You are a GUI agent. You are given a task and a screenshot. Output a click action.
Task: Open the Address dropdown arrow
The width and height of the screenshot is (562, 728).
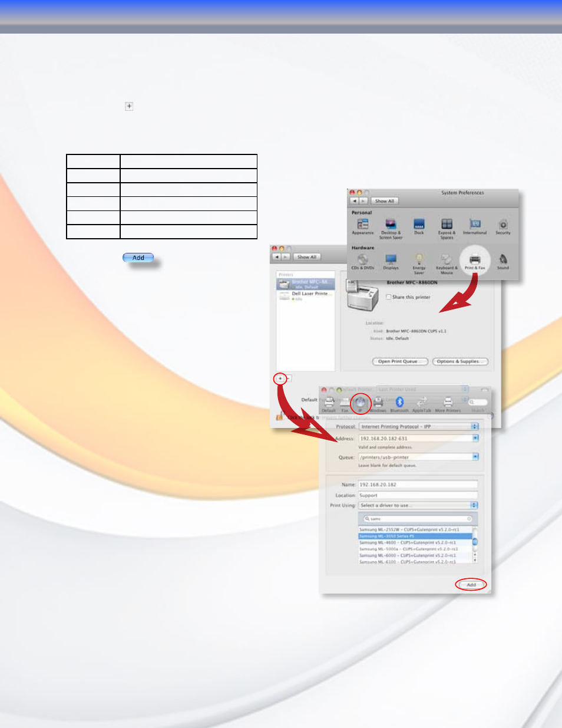click(x=475, y=439)
